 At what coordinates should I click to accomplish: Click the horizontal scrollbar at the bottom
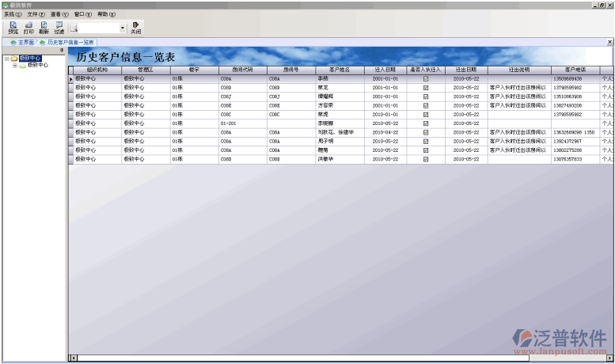317,358
